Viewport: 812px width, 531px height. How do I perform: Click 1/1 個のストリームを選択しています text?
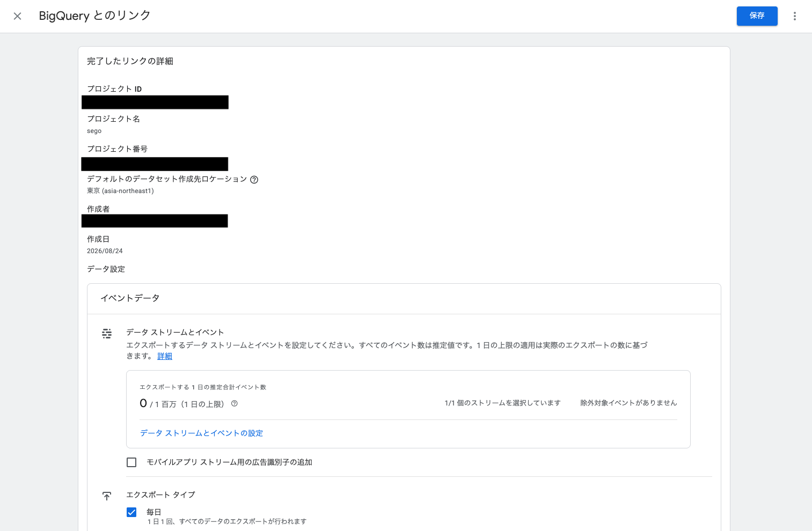pos(502,403)
